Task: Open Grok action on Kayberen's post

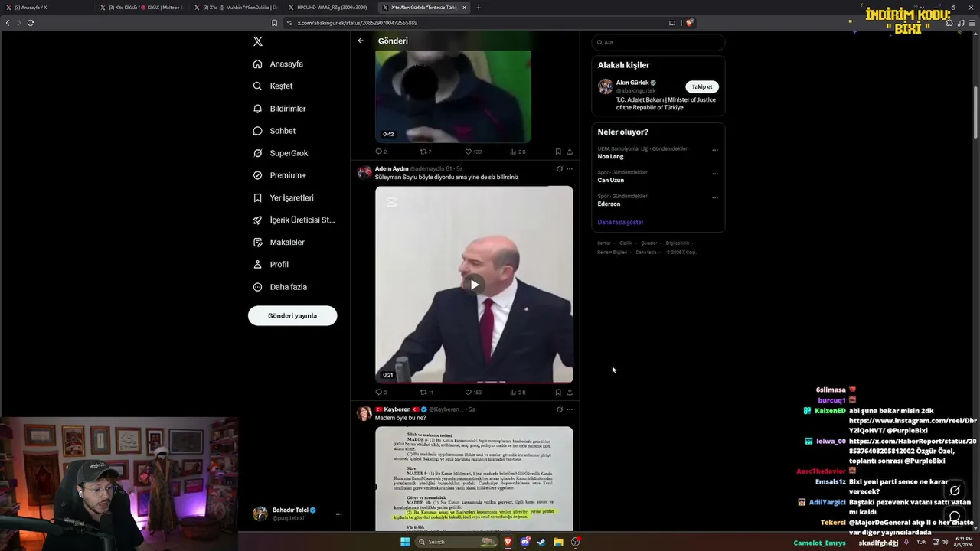Action: (x=559, y=409)
